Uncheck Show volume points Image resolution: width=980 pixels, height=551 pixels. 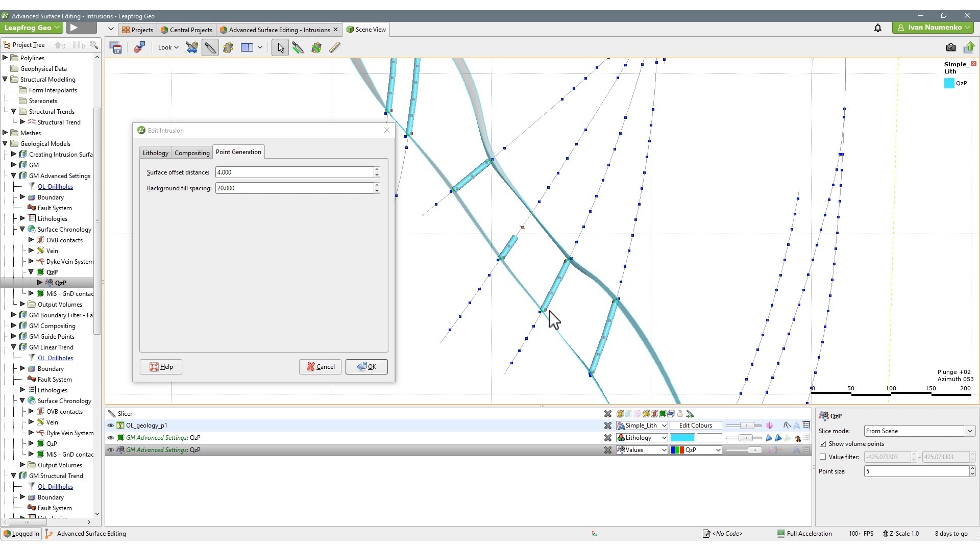pos(823,444)
